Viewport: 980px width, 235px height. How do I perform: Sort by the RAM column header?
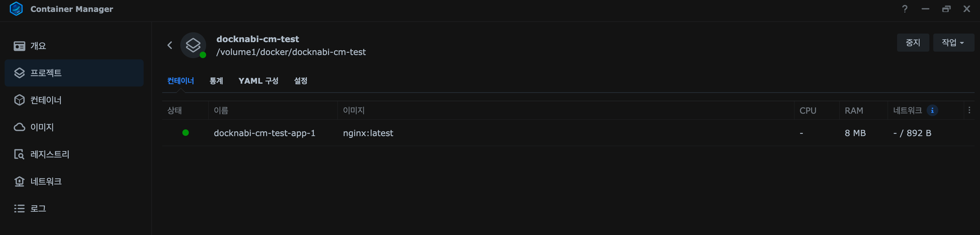854,111
